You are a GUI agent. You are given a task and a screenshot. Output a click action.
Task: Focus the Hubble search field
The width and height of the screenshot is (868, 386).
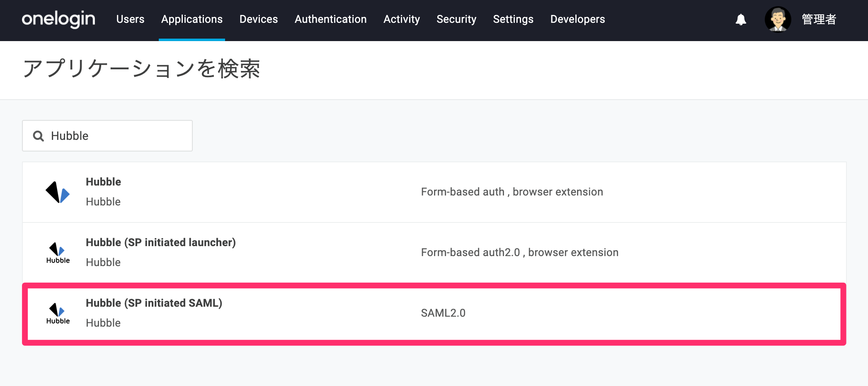click(x=107, y=136)
